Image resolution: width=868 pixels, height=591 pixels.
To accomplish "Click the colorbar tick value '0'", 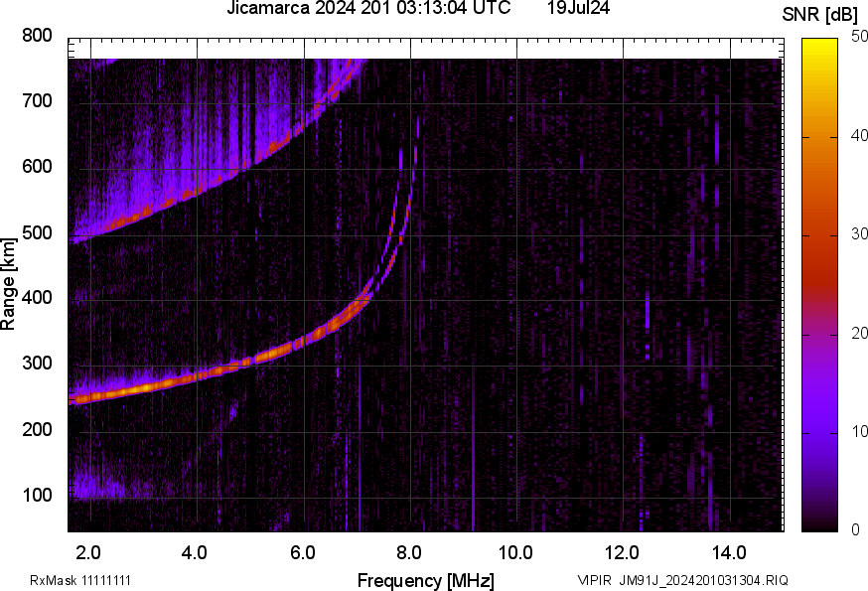I will tap(856, 530).
